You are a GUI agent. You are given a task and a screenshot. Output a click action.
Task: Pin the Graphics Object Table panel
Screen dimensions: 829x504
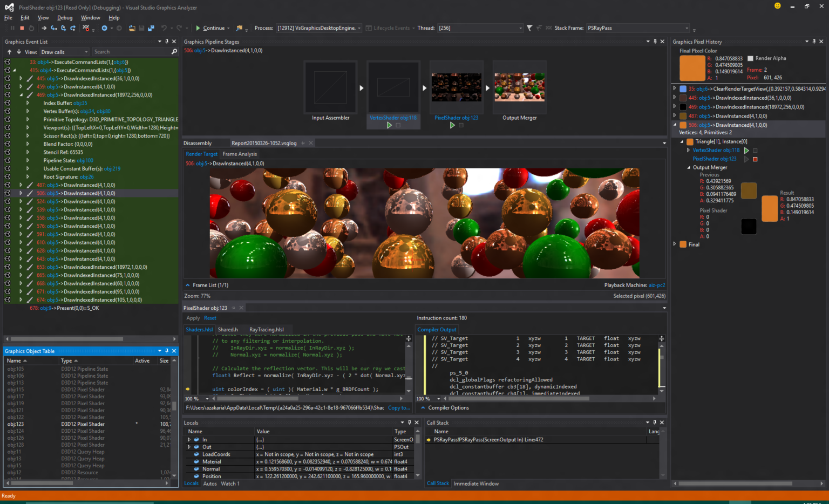tap(167, 351)
